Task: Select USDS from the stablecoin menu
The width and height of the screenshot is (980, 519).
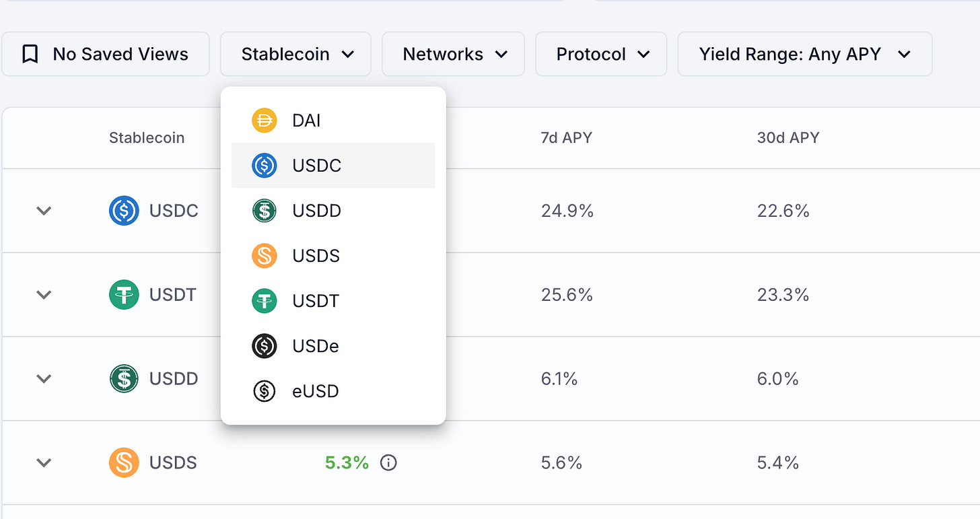Action: (x=333, y=256)
